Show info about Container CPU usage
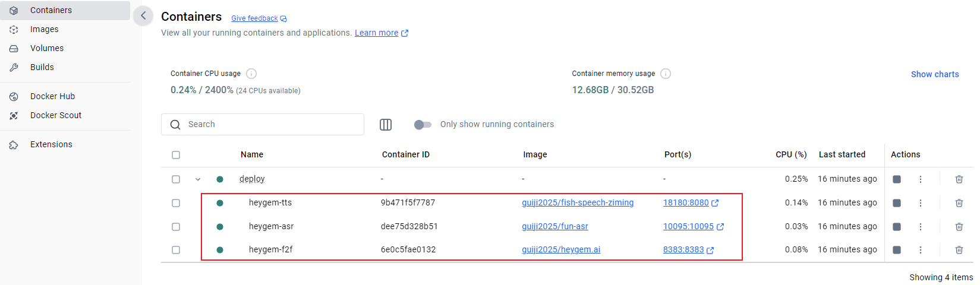The width and height of the screenshot is (980, 285). (x=251, y=74)
